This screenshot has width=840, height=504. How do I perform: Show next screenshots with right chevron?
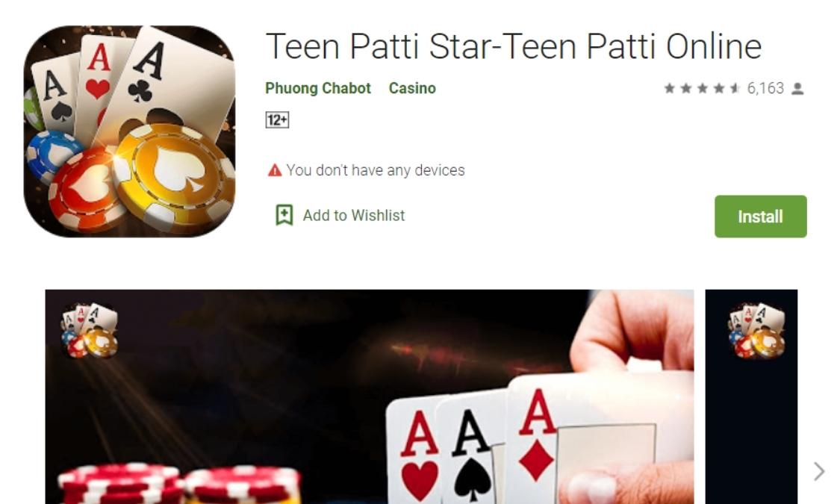[x=819, y=471]
